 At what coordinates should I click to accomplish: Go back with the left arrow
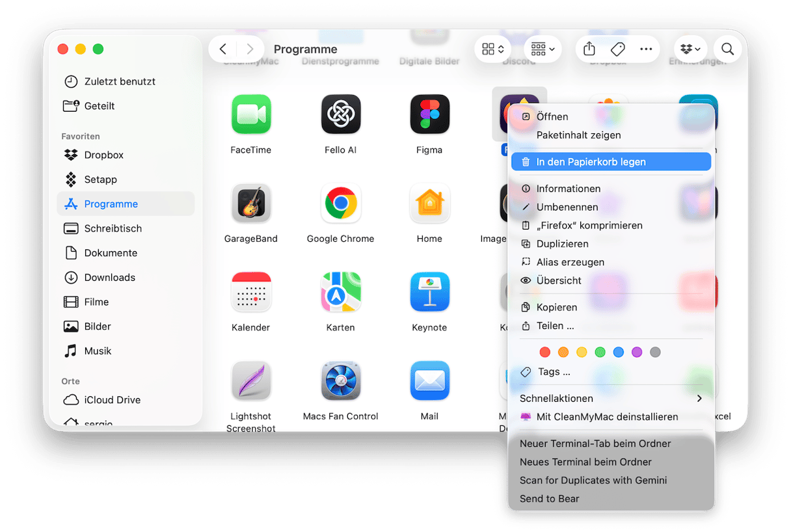[223, 49]
